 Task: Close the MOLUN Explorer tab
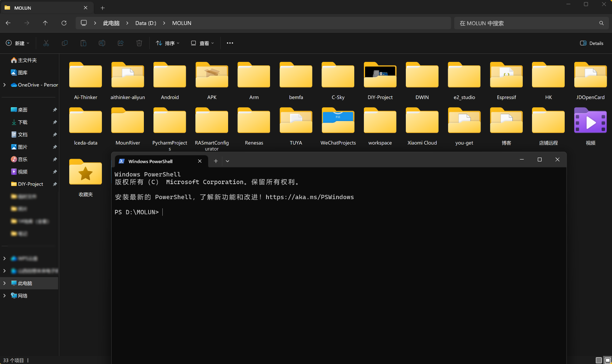click(85, 8)
